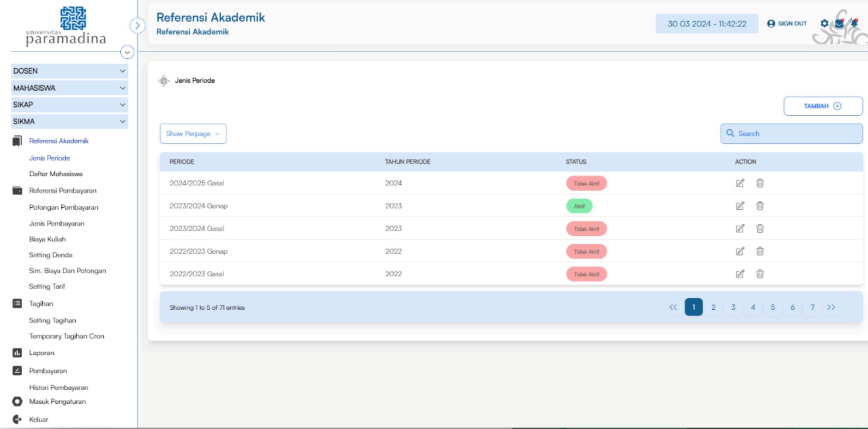Click the Referensi Pembayaran wallet icon

click(17, 191)
